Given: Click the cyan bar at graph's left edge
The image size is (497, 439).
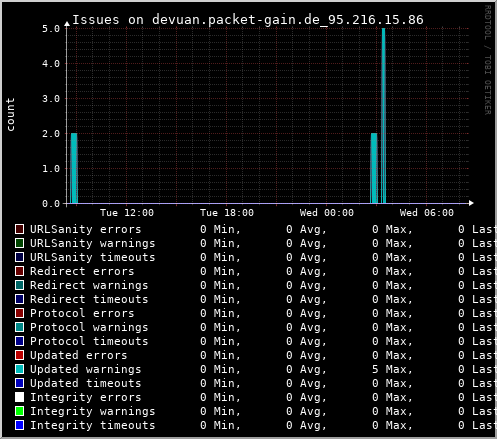Looking at the screenshot, I should point(74,168).
